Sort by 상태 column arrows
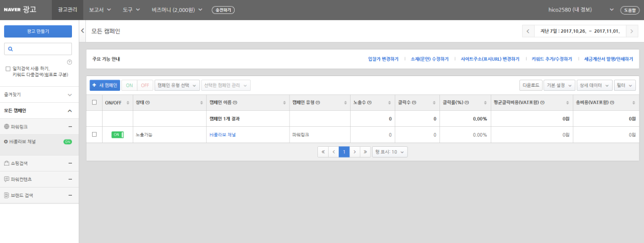644x243 pixels. pos(201,102)
